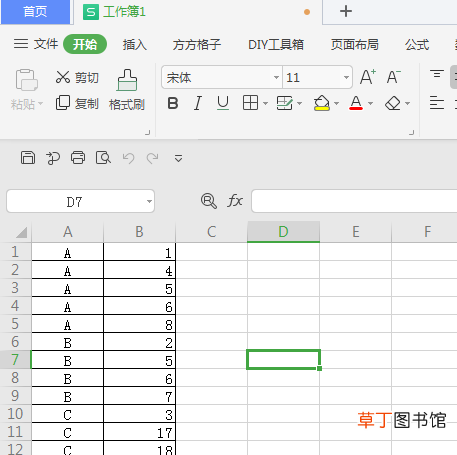The height and width of the screenshot is (455, 457).
Task: Switch to the 公式 ribbon tab
Action: point(417,44)
